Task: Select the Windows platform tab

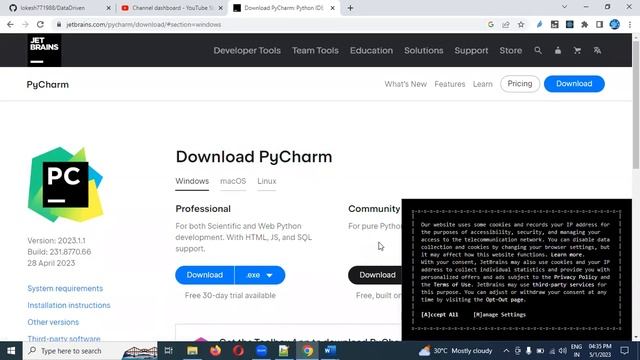Action: pos(192,181)
